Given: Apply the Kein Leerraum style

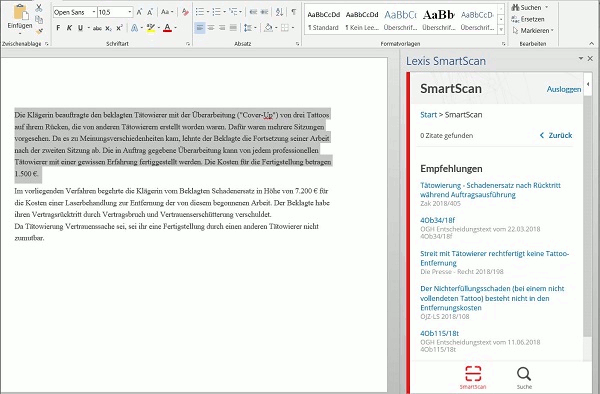Looking at the screenshot, I should coord(362,21).
